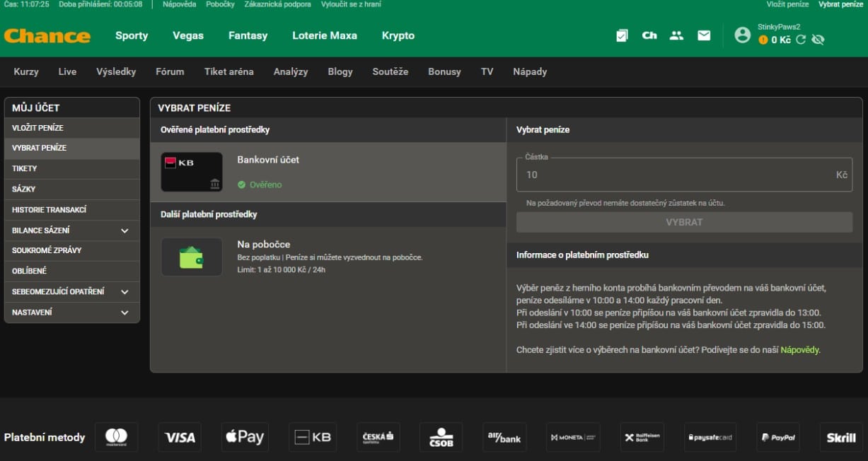This screenshot has width=868, height=461.
Task: Click Vyloučit se z hraní link
Action: pos(351,4)
